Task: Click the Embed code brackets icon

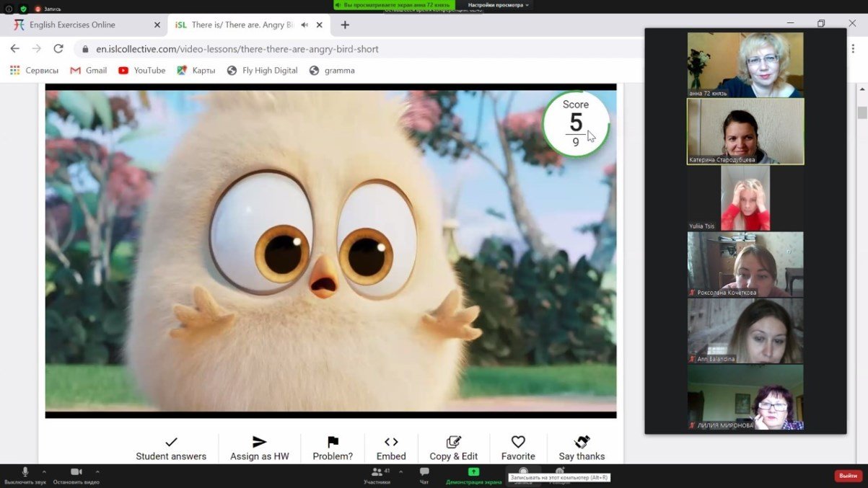Action: point(391,442)
